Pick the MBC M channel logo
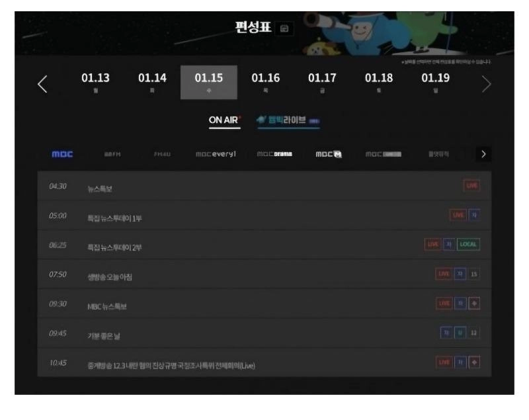 328,154
